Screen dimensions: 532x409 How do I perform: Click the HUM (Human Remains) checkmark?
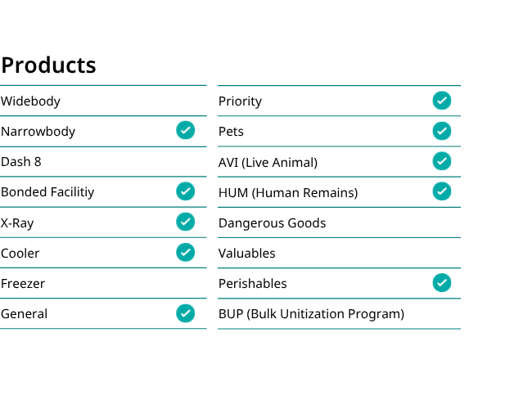coord(442,191)
